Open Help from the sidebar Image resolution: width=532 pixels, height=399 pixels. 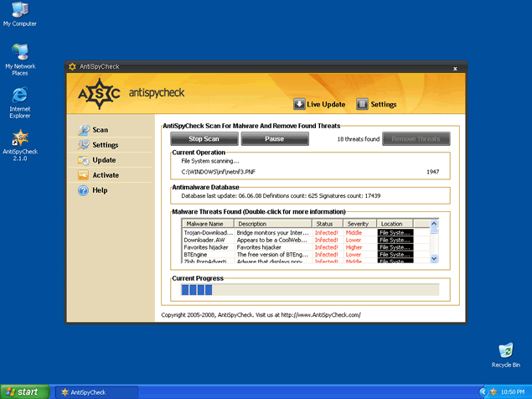99,190
